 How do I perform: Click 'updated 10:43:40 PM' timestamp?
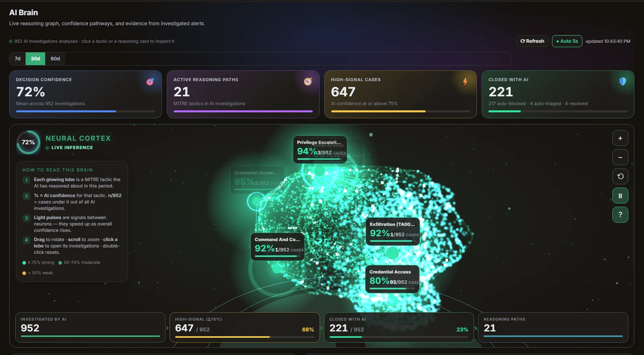click(608, 41)
